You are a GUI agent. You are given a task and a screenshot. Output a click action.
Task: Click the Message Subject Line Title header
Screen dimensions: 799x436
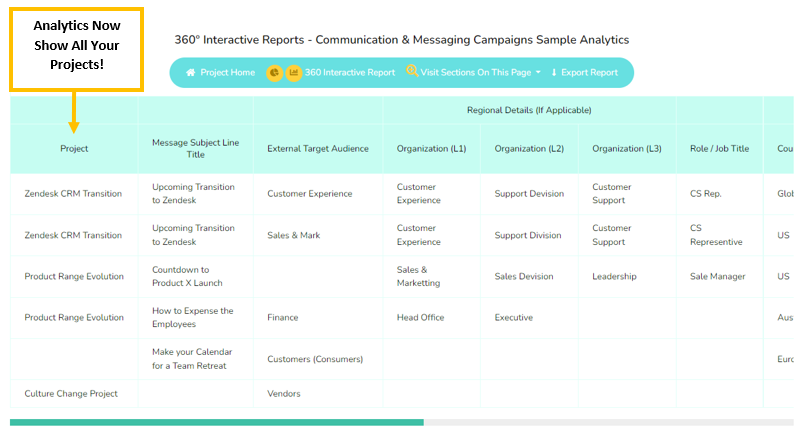196,148
